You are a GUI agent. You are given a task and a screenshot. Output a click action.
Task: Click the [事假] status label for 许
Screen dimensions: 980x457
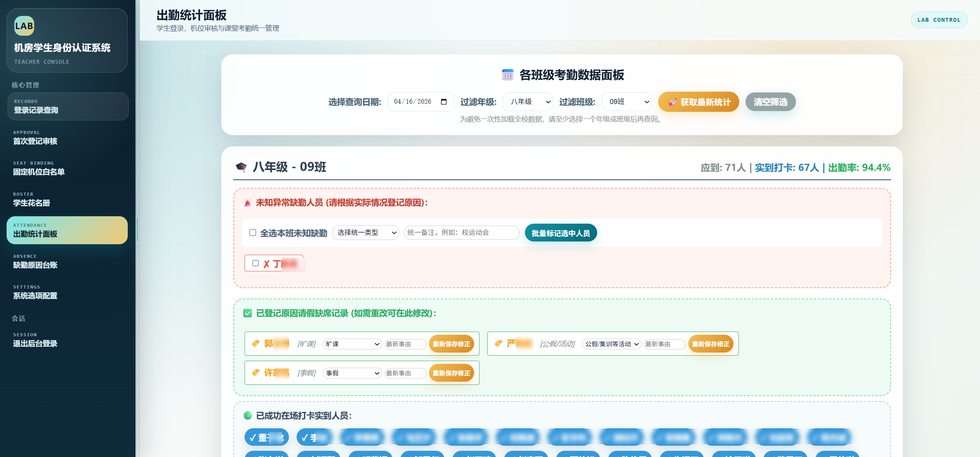pyautogui.click(x=307, y=373)
